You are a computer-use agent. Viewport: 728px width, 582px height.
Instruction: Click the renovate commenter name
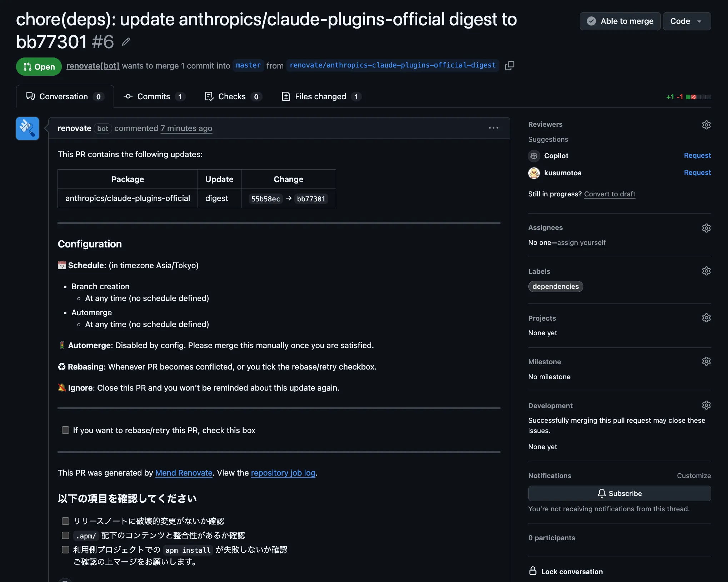[x=74, y=128]
